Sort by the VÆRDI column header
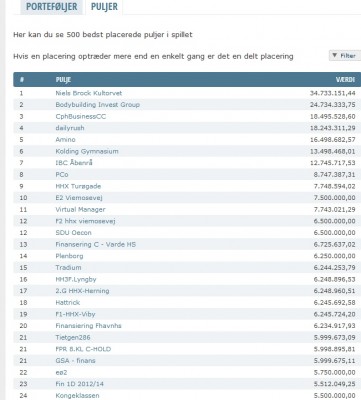The height and width of the screenshot is (400, 361). pyautogui.click(x=345, y=80)
